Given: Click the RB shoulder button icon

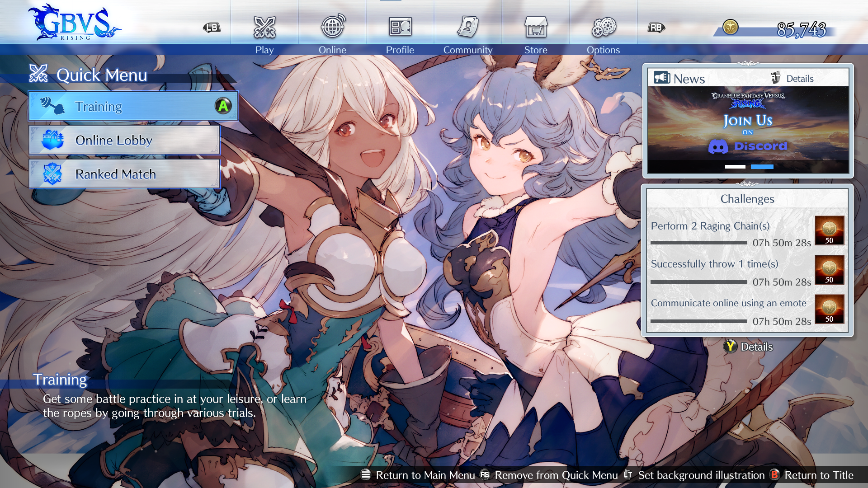Looking at the screenshot, I should pos(656,28).
